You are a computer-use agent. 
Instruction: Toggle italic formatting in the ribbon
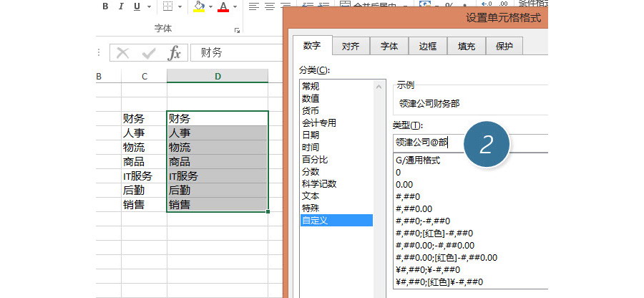[x=121, y=6]
